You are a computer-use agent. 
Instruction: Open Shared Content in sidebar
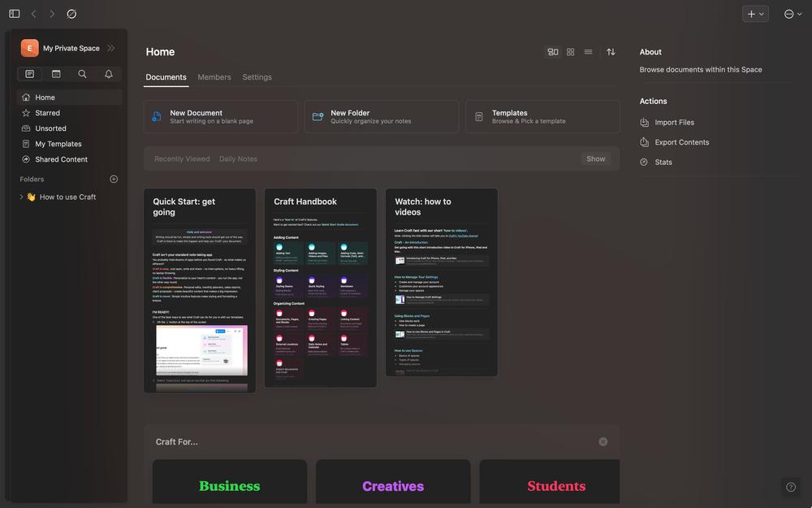[x=69, y=159]
